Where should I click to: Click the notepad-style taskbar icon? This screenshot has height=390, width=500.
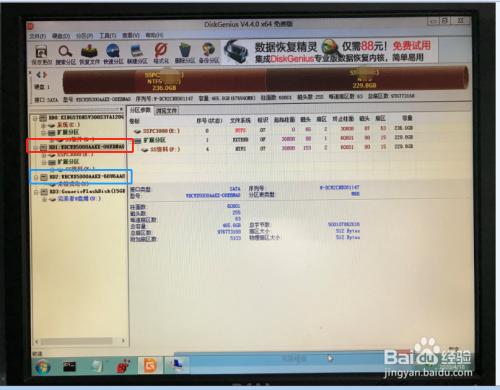click(x=97, y=366)
